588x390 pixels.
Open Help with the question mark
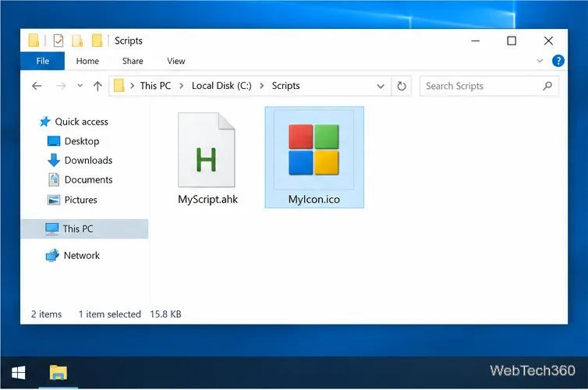(x=558, y=61)
